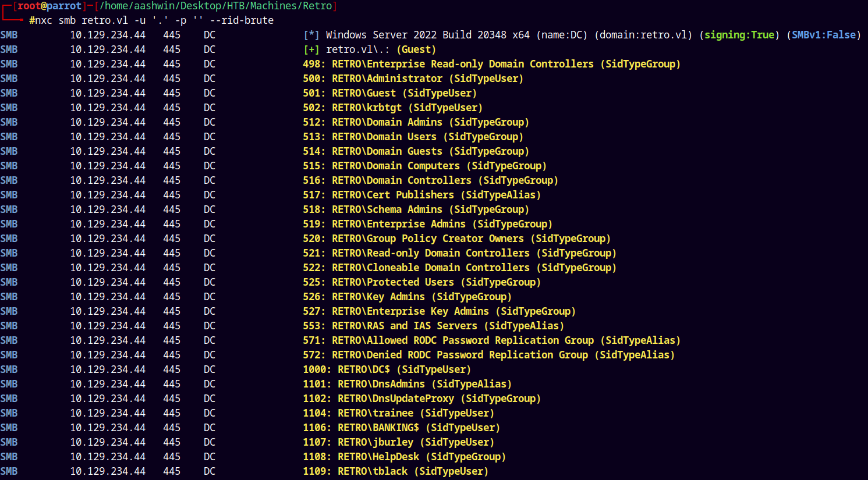Image resolution: width=868 pixels, height=480 pixels.
Task: Select the 517: RETRO\Cert Publishers entry
Action: click(x=421, y=195)
